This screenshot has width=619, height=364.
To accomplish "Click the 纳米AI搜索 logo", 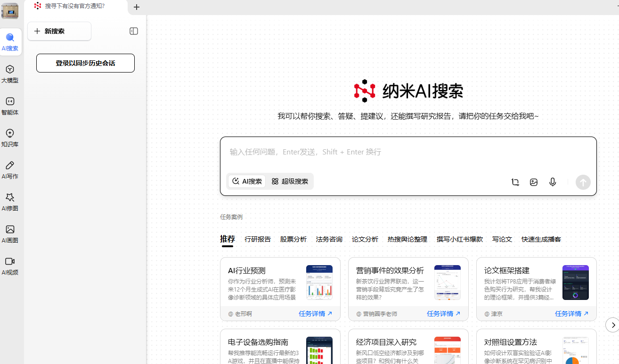I will pos(408,91).
